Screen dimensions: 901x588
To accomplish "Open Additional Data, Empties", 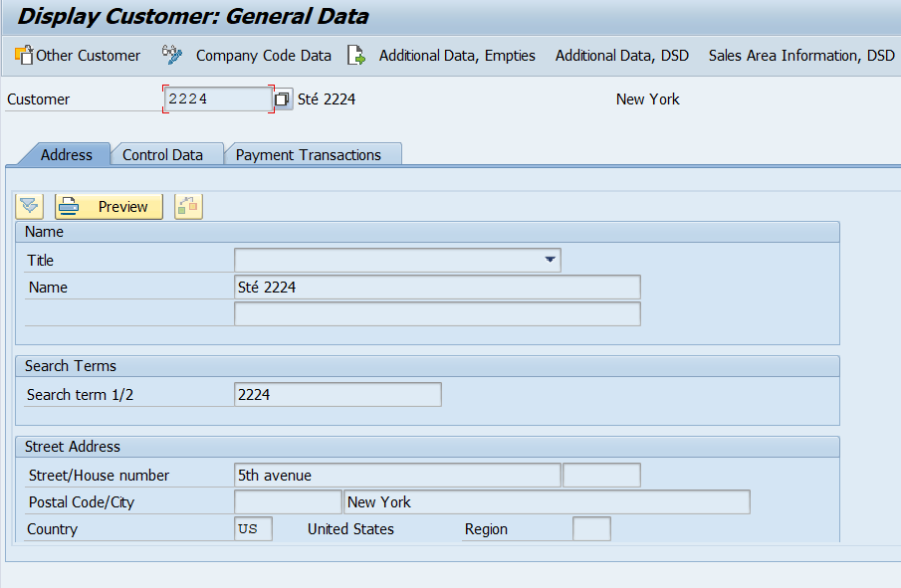I will click(x=457, y=55).
